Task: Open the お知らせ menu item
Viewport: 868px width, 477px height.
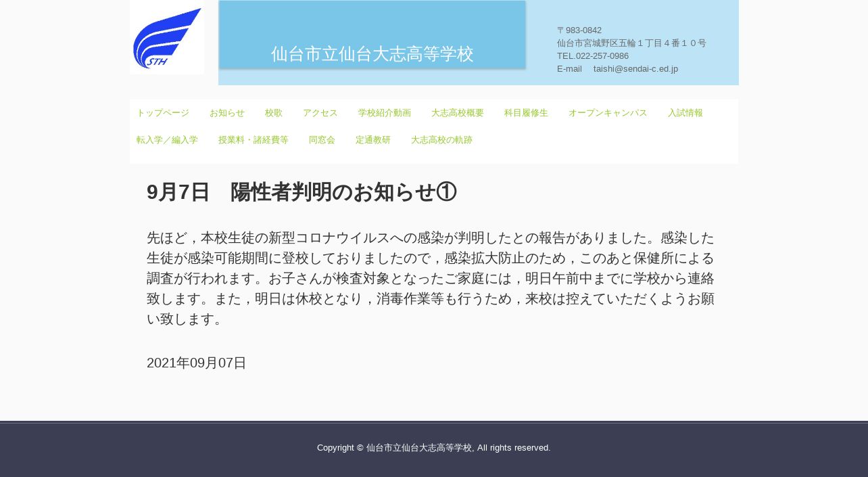Action: pos(227,113)
